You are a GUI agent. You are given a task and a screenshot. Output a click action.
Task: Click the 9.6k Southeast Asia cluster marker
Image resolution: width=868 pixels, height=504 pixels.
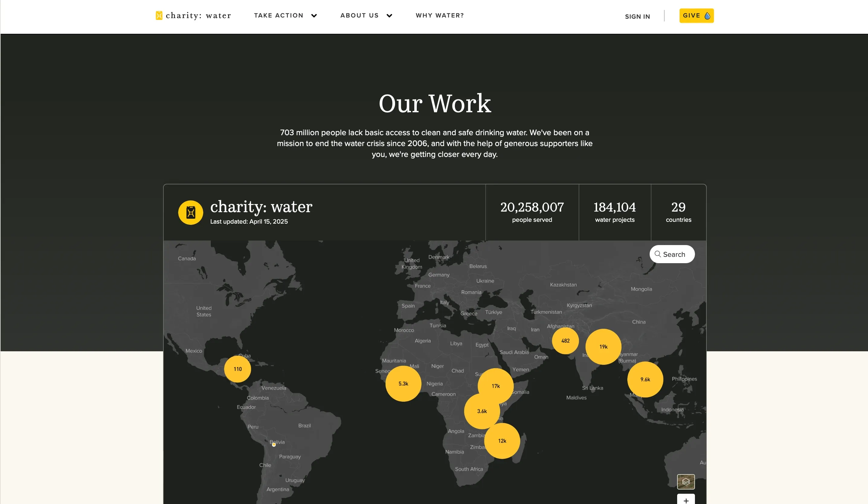point(645,379)
